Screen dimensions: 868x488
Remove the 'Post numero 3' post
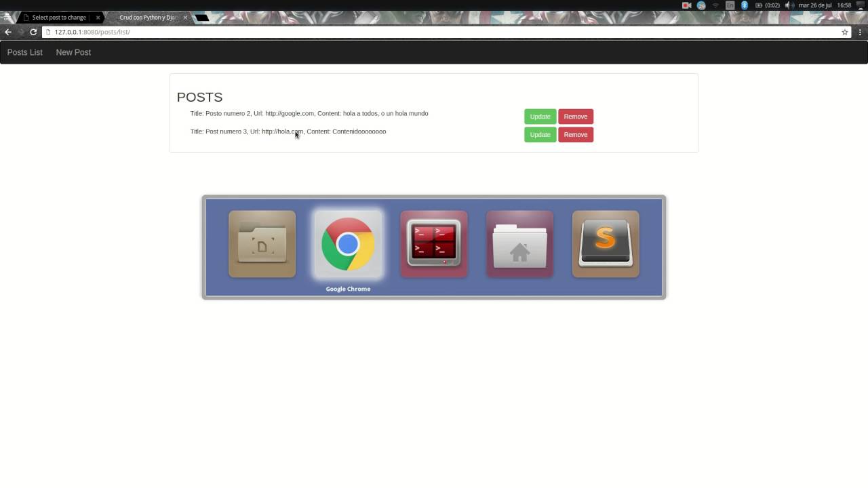pos(576,135)
